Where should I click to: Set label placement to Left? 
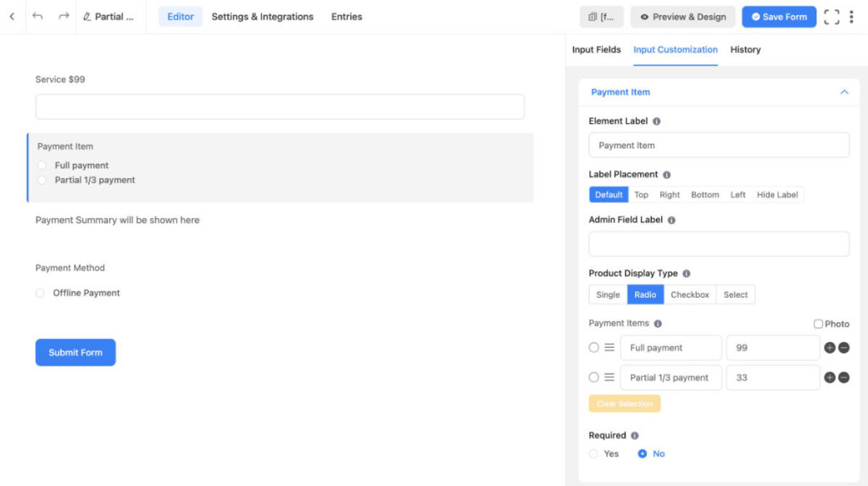(x=737, y=194)
